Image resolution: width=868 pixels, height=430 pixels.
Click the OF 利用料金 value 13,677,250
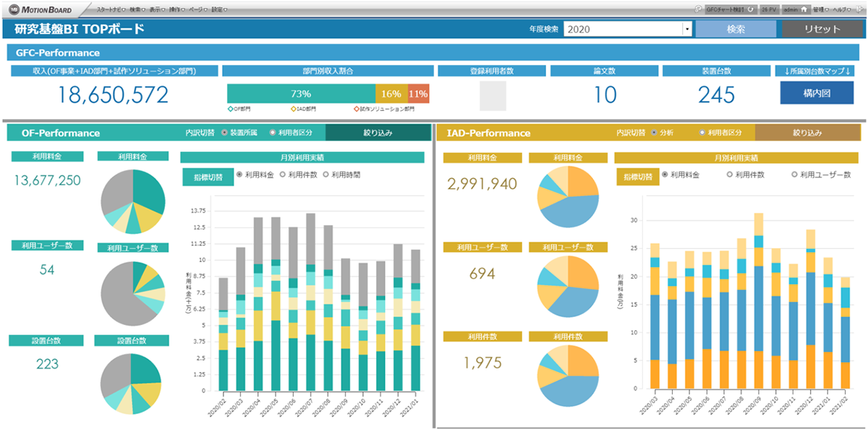point(48,180)
